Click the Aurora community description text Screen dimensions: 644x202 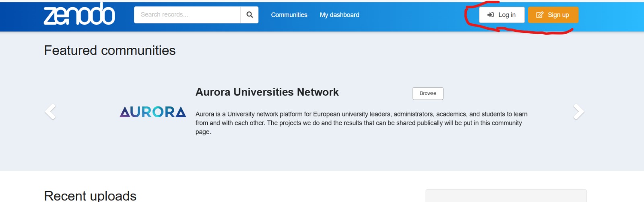coord(361,123)
